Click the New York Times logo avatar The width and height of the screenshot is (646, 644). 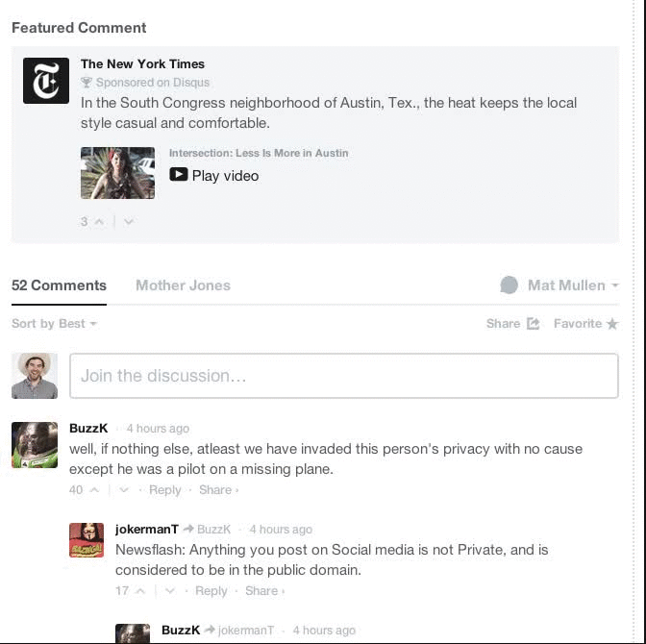tap(46, 81)
